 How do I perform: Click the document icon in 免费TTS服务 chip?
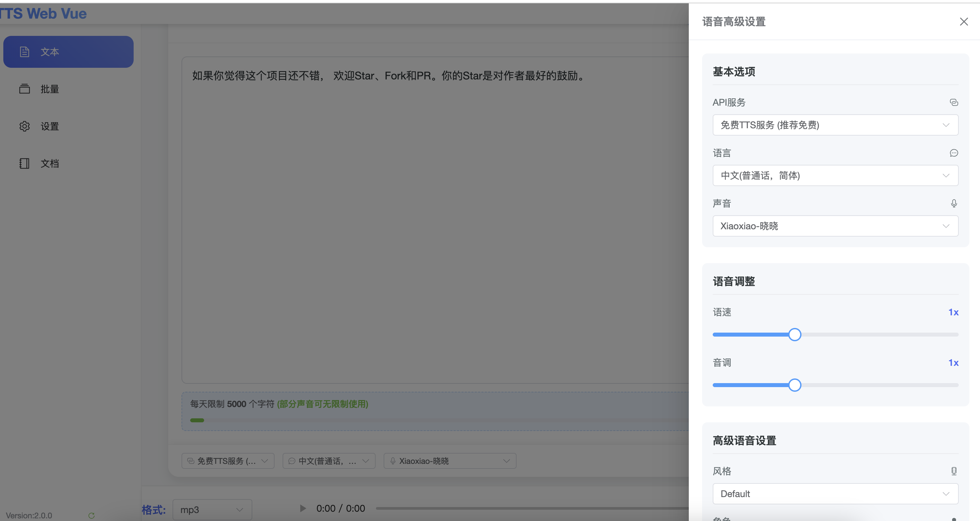click(190, 461)
